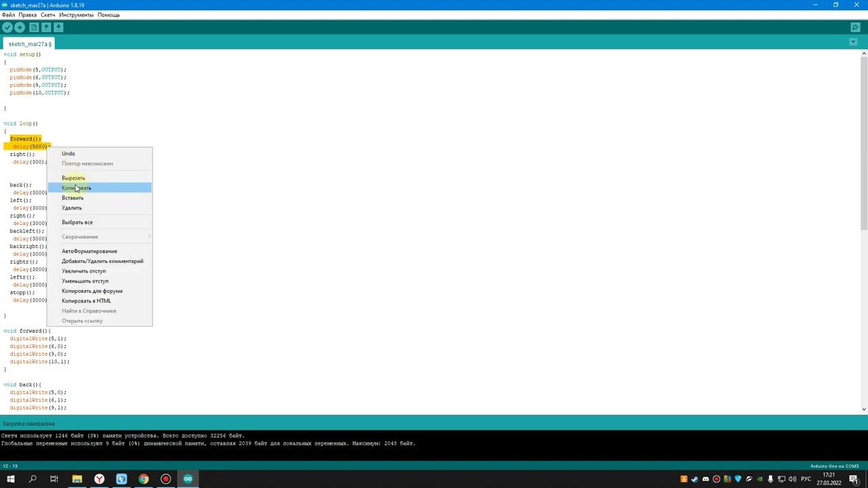This screenshot has width=868, height=488.
Task: Click the 'void setup()' code line
Action: [22, 54]
